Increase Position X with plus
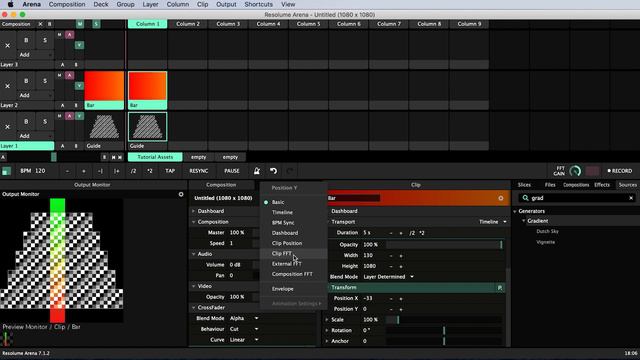 click(401, 298)
